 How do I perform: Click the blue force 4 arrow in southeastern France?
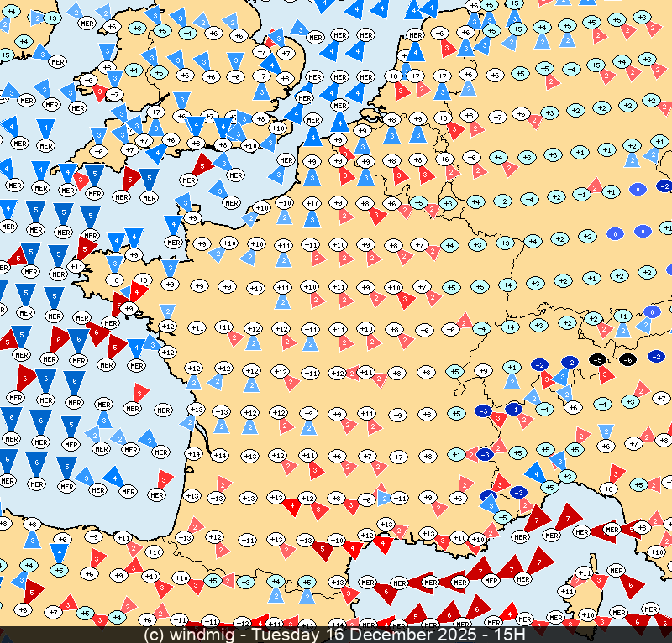pyautogui.click(x=534, y=473)
